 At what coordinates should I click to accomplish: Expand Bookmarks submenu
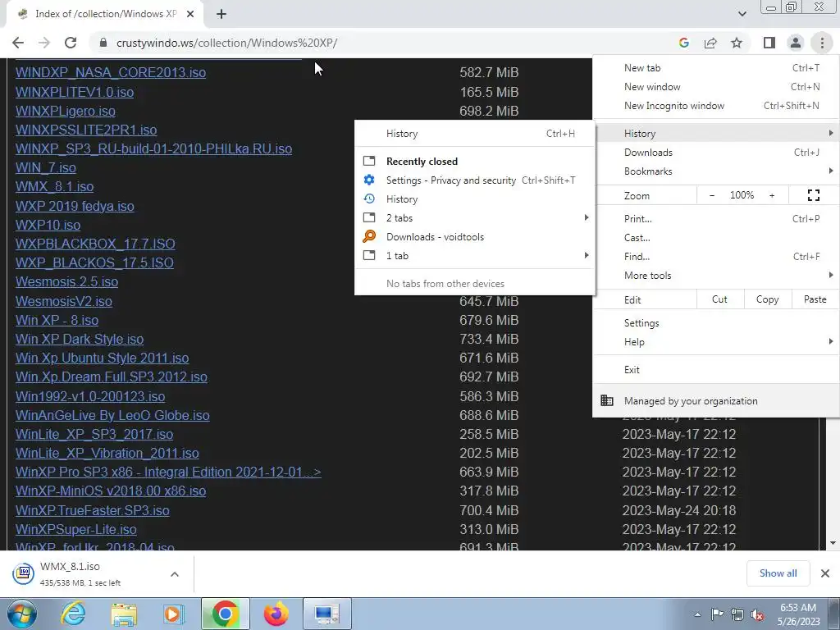click(x=715, y=171)
